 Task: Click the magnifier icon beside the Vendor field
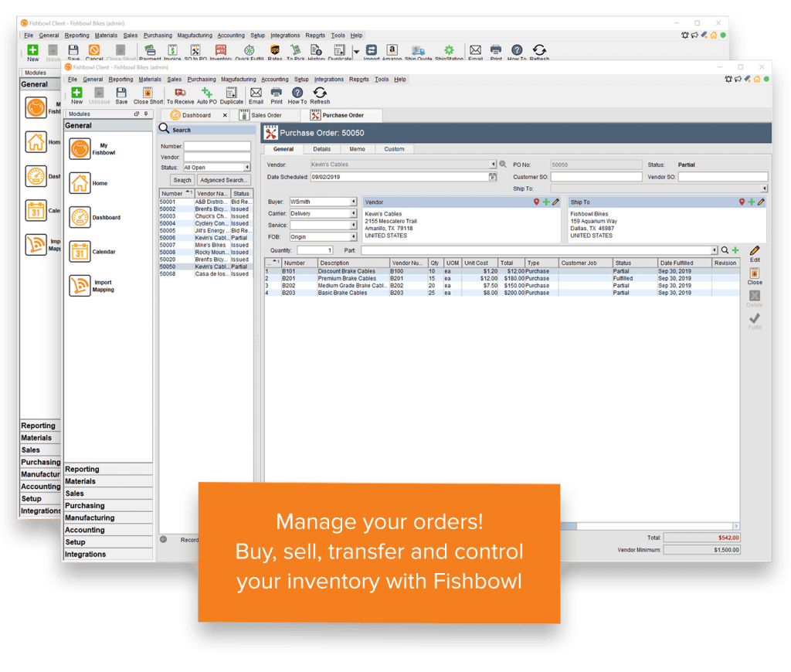tap(503, 164)
